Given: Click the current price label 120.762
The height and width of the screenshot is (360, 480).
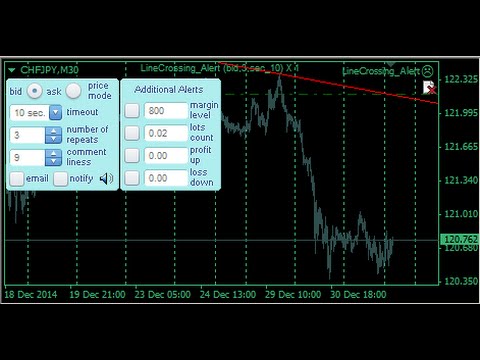Looking at the screenshot, I should pyautogui.click(x=460, y=239).
